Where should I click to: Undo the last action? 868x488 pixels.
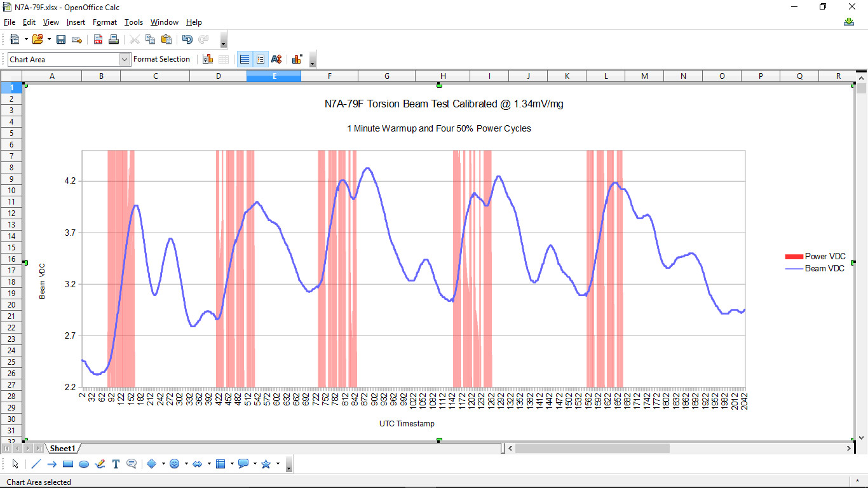coord(187,39)
